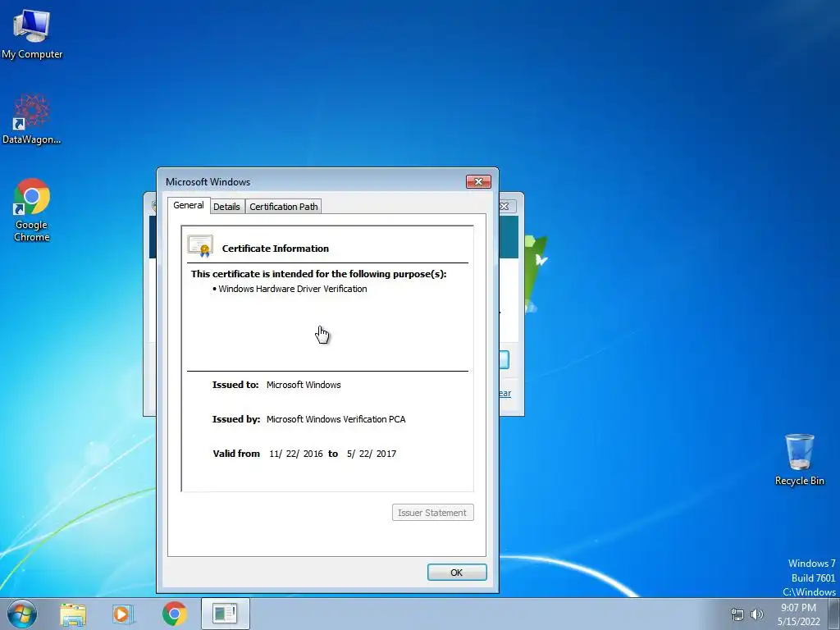840x630 pixels.
Task: Open Chrome from the taskbar
Action: (174, 614)
